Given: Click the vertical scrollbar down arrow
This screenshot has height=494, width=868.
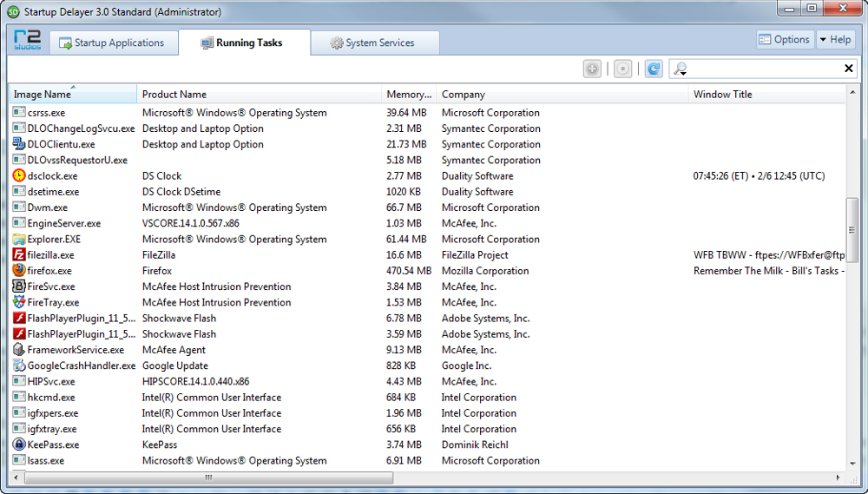Looking at the screenshot, I should tap(852, 464).
